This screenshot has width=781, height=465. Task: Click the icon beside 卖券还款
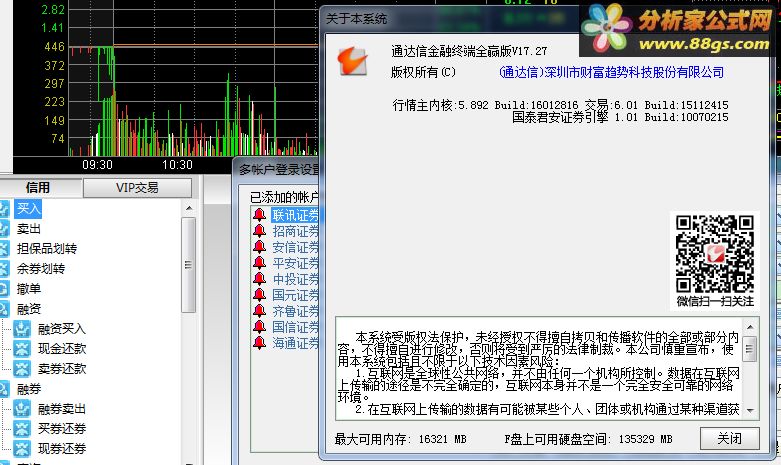point(22,368)
